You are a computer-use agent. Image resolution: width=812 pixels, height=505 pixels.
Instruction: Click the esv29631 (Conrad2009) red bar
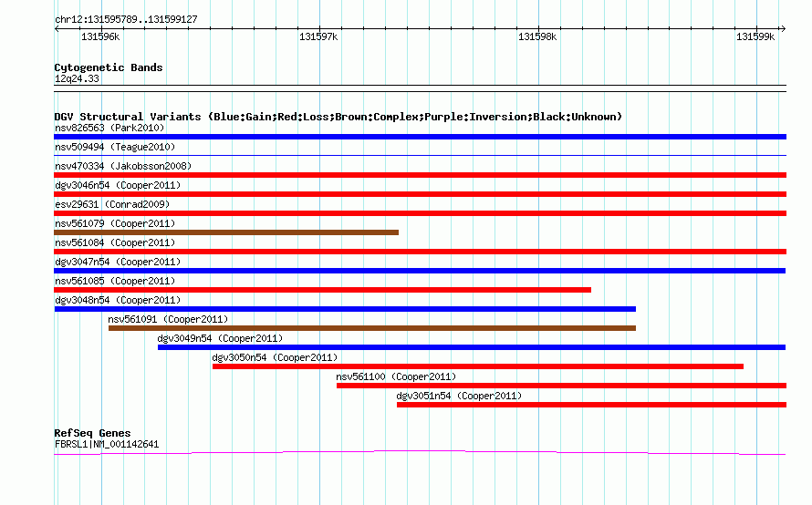click(x=420, y=213)
